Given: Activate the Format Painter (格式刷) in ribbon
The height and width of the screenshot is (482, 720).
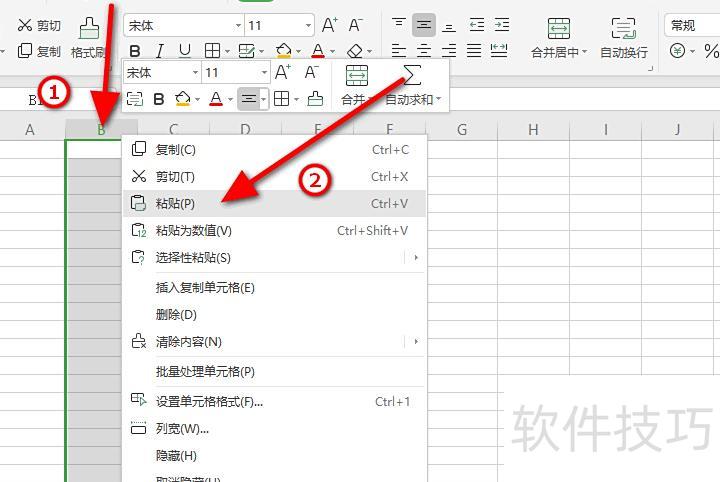Looking at the screenshot, I should [89, 39].
